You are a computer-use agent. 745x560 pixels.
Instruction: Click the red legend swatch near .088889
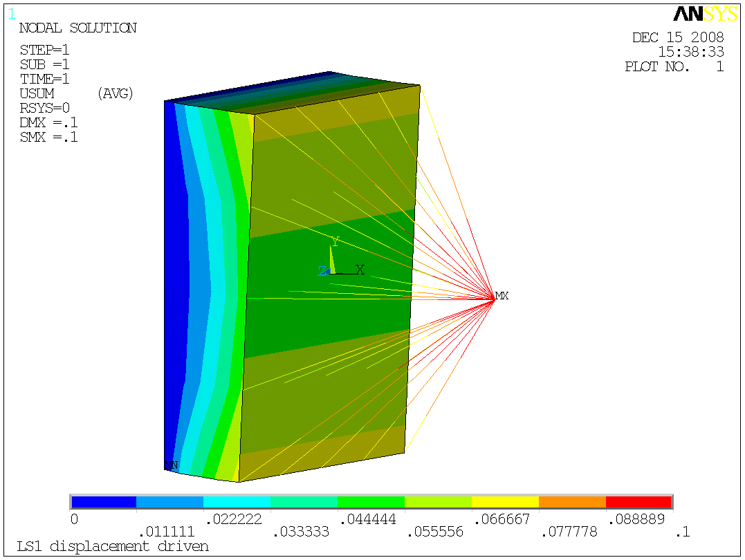(x=638, y=502)
